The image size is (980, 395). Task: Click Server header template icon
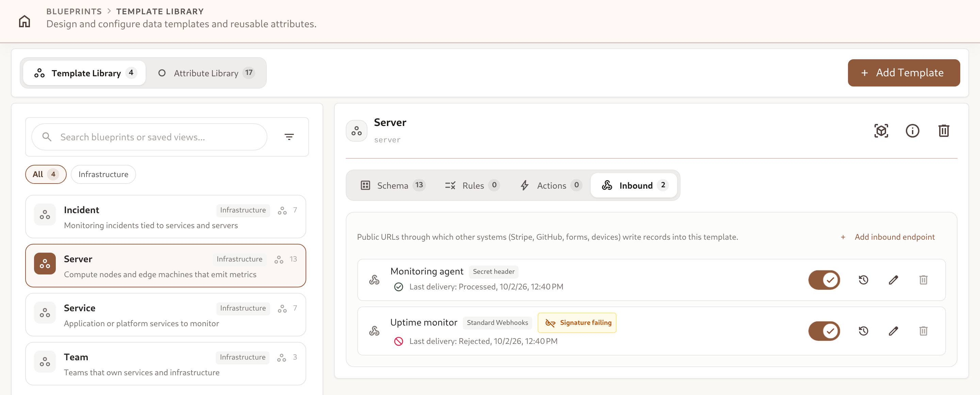(357, 130)
